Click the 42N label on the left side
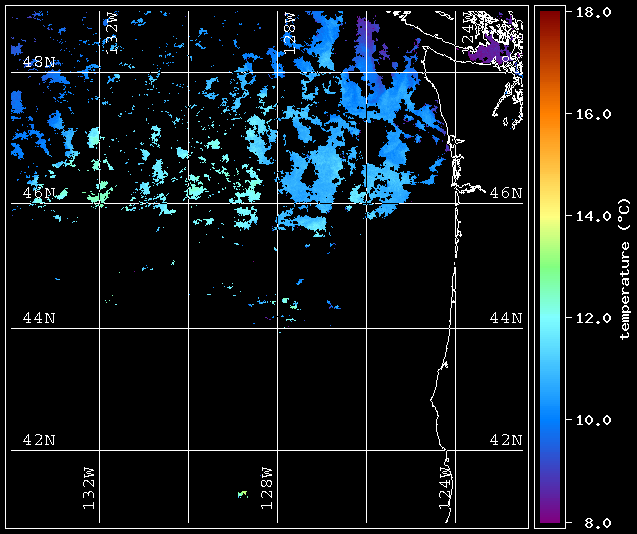 (x=39, y=440)
